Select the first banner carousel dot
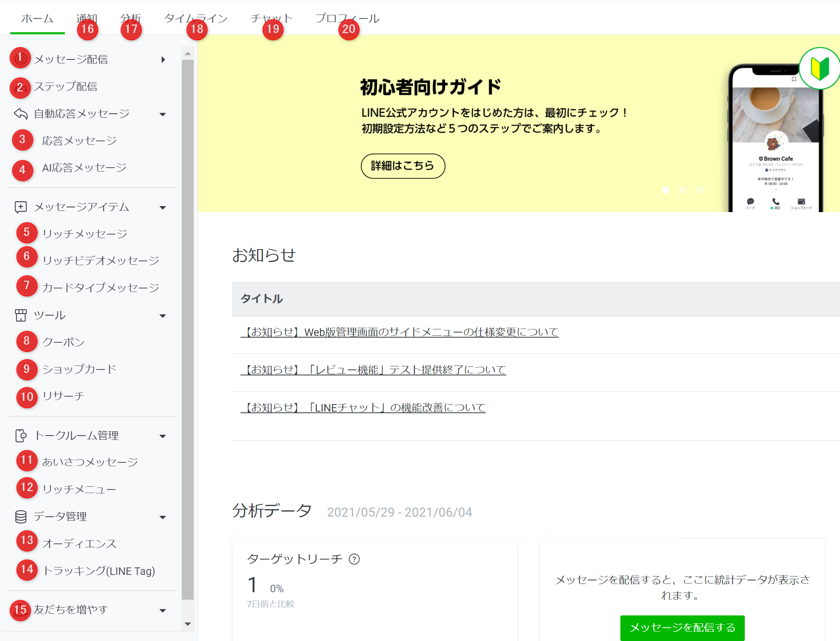Screen dimensions: 840x641 [666, 190]
